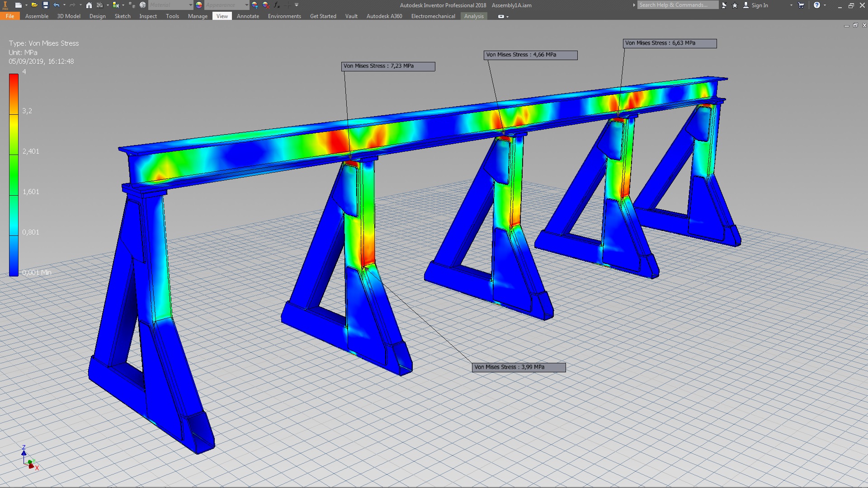Switch to the Assemble ribbon tab

click(x=37, y=16)
